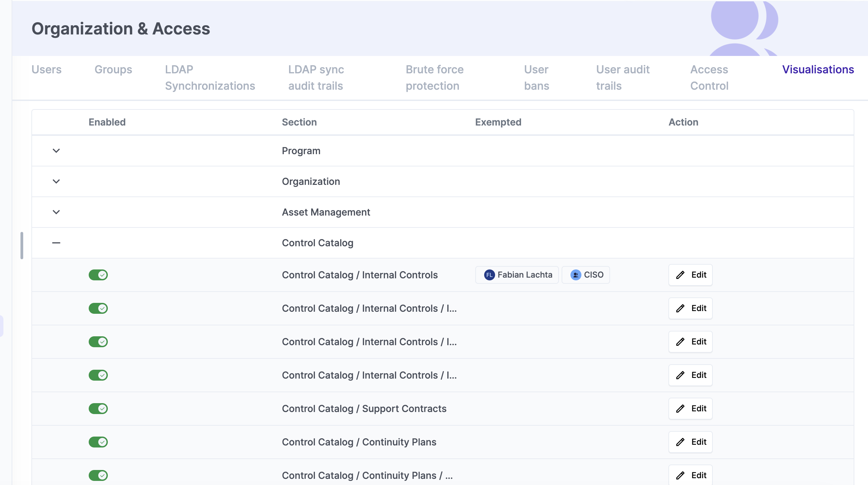Click the left vertical scrollbar handle
The width and height of the screenshot is (868, 485).
(x=22, y=246)
